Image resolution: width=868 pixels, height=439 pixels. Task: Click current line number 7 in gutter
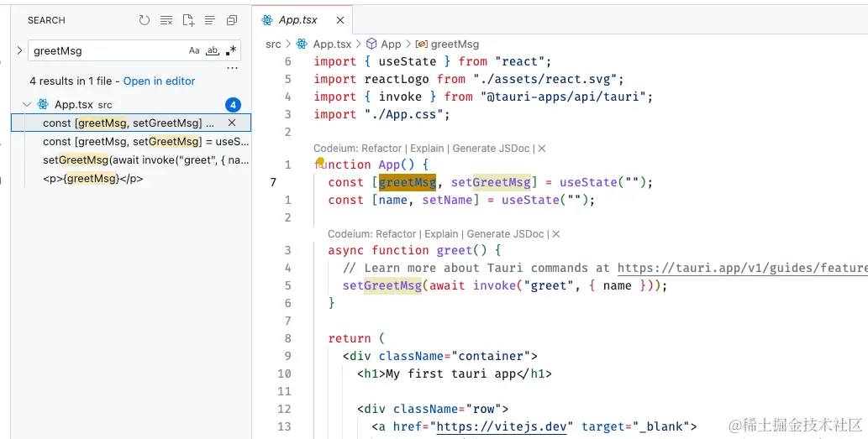(x=273, y=182)
